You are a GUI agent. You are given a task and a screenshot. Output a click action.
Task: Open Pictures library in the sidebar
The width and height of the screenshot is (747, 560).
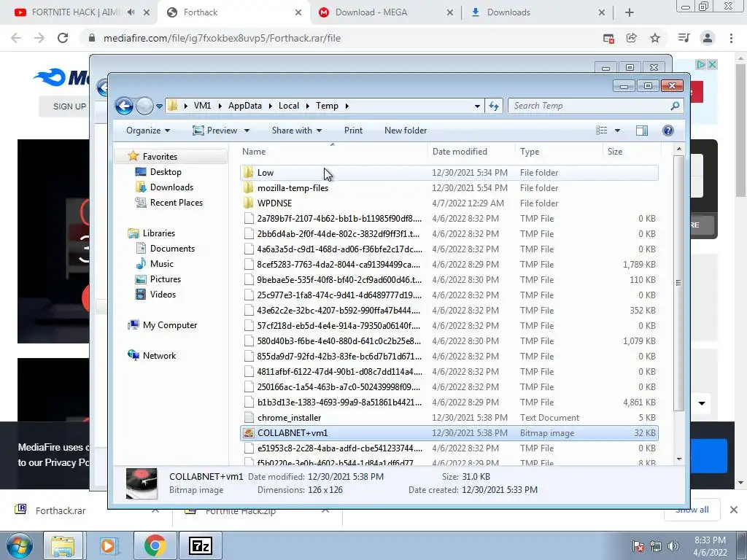pos(166,279)
